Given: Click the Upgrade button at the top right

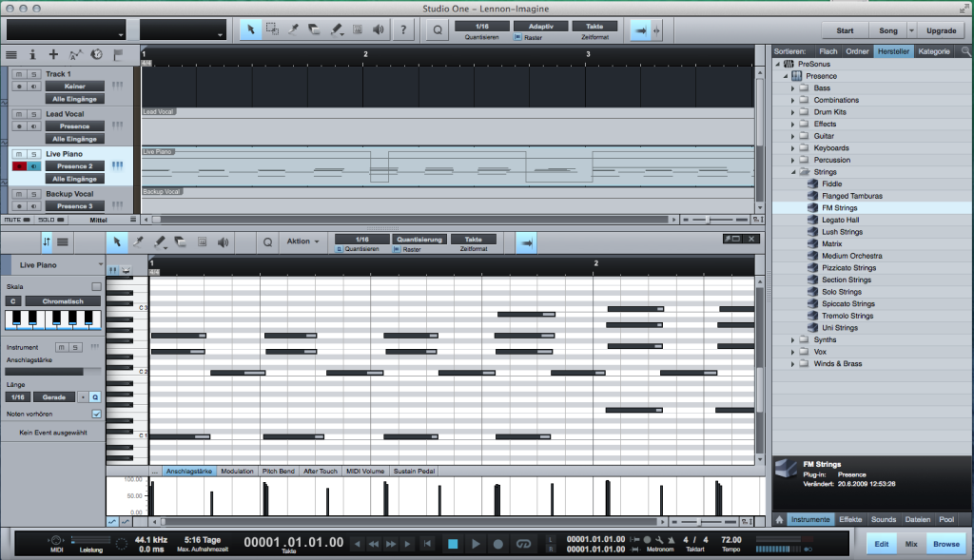Looking at the screenshot, I should 940,29.
